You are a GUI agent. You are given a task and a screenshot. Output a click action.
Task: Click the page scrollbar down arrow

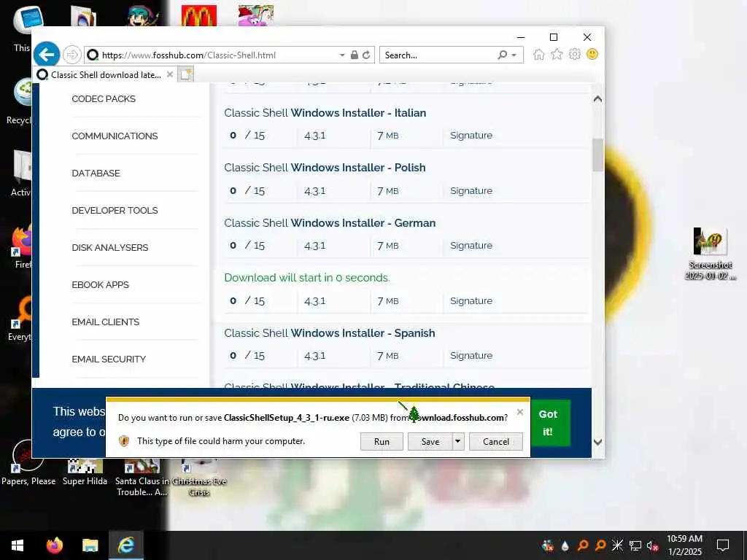597,442
